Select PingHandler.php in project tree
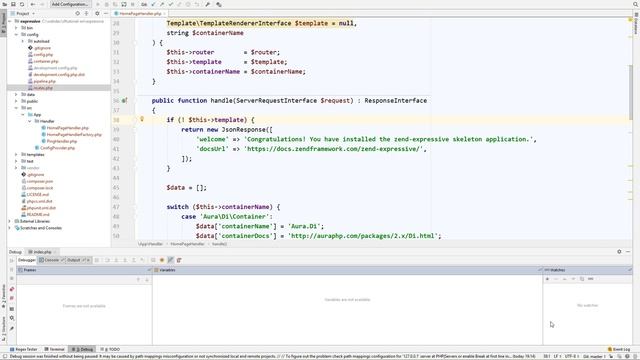The height and width of the screenshot is (360, 640). [62, 141]
